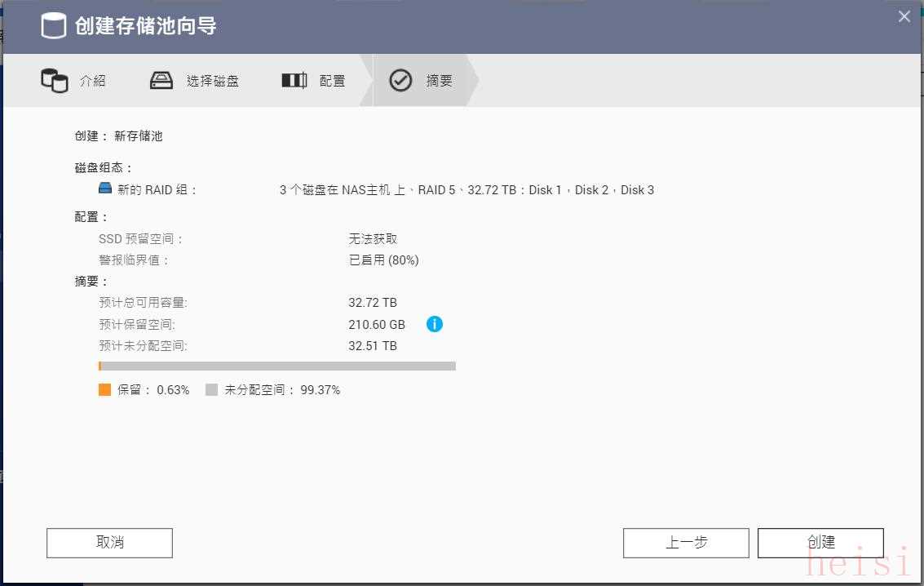Image resolution: width=924 pixels, height=586 pixels.
Task: Click the 介绍 step double-cylinder icon
Action: click(54, 81)
